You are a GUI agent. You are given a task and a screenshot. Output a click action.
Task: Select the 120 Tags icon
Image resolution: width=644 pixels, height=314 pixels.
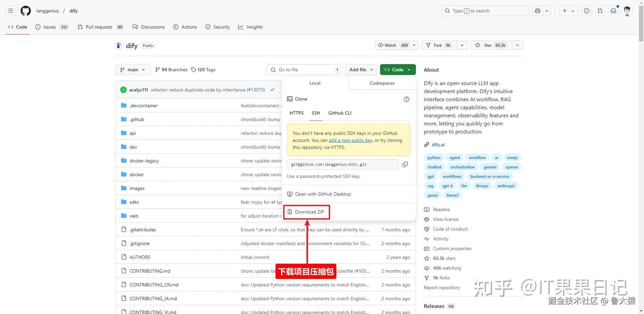194,69
